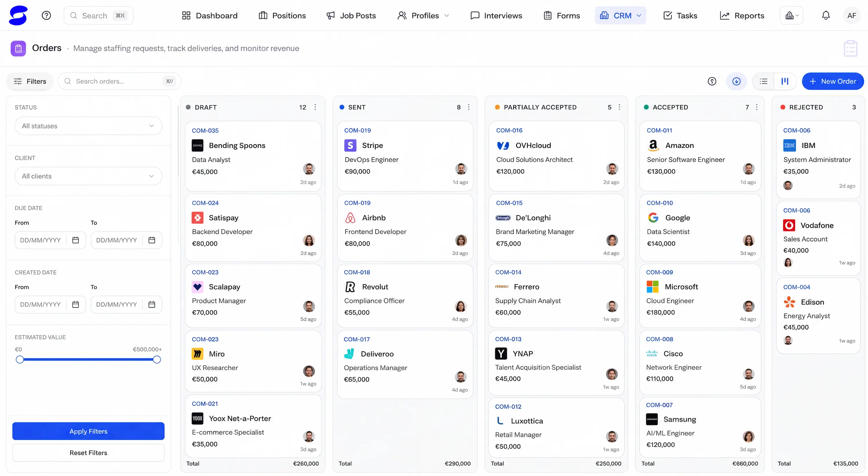
Task: Open the Stripe DevOps Engineer card
Action: [x=405, y=156]
